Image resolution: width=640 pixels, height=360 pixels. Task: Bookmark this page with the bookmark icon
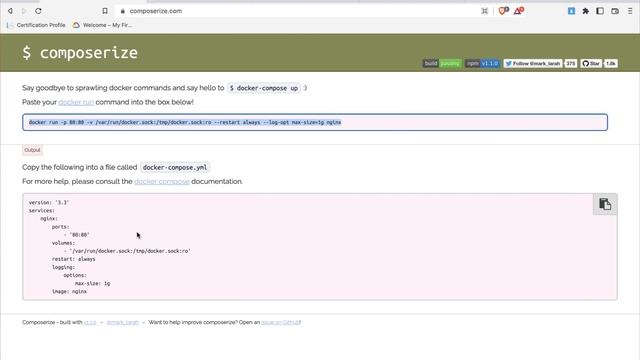[x=105, y=11]
